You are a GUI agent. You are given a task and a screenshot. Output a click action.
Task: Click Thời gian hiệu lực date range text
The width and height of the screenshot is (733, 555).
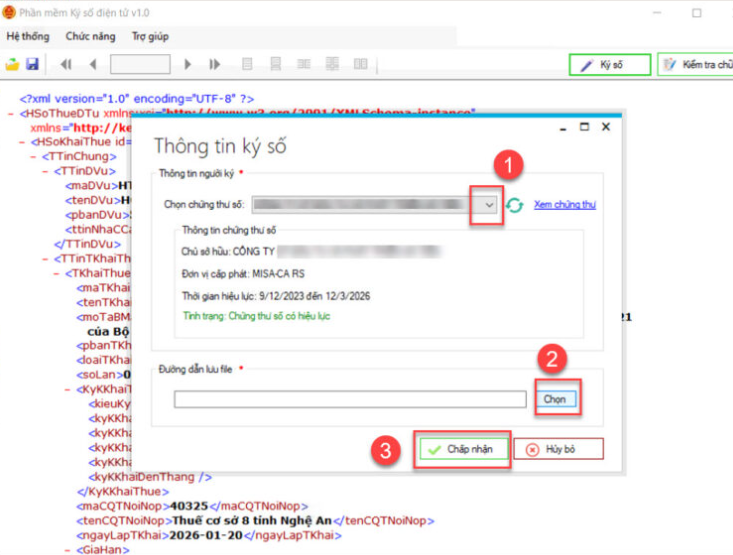point(276,296)
